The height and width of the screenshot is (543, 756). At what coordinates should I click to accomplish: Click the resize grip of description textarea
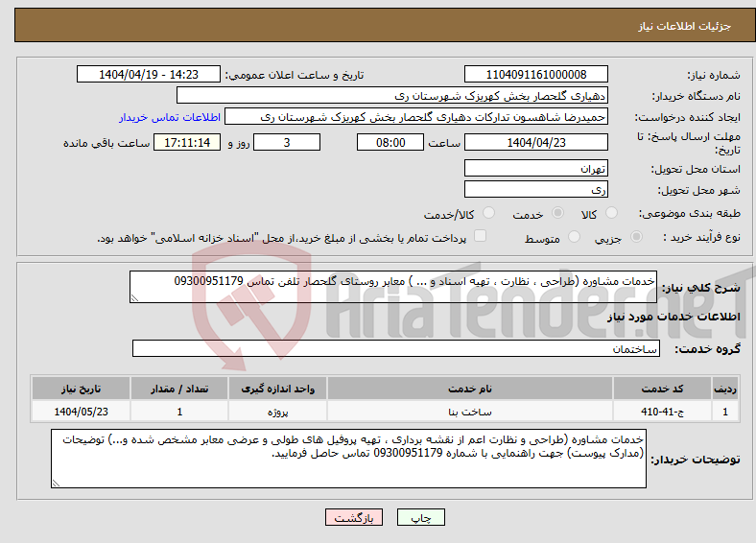point(134,298)
